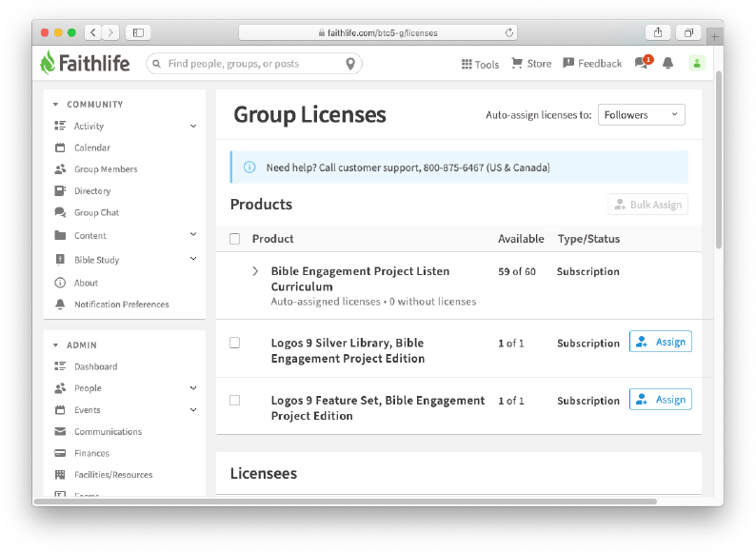
Task: Click the Faithlife logo
Action: 85,63
